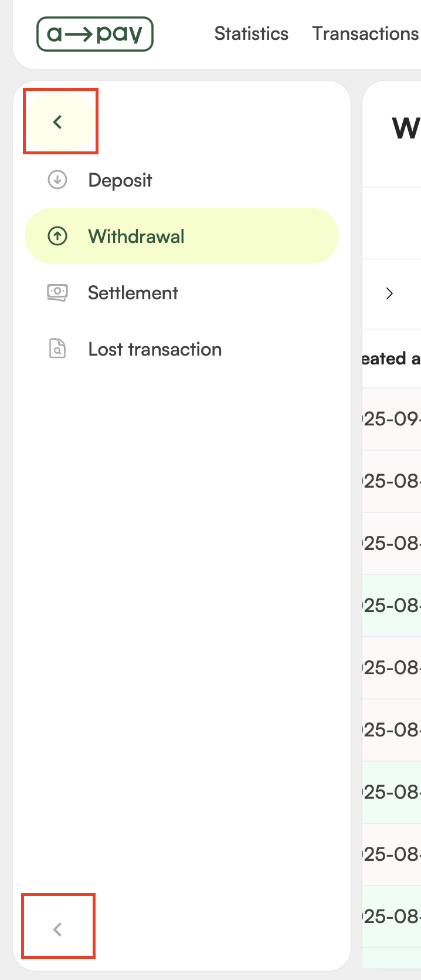
Task: Open the table row dated 25-09
Action: [x=392, y=419]
